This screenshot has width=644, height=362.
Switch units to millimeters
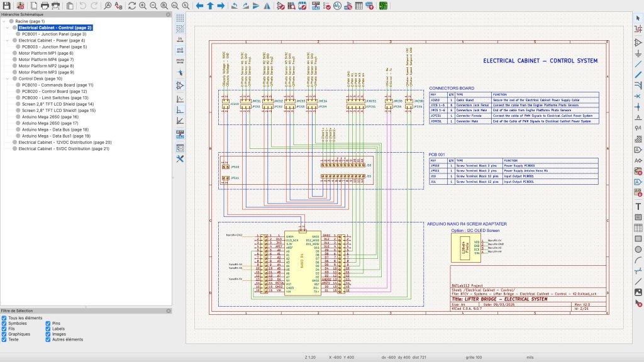(x=180, y=60)
